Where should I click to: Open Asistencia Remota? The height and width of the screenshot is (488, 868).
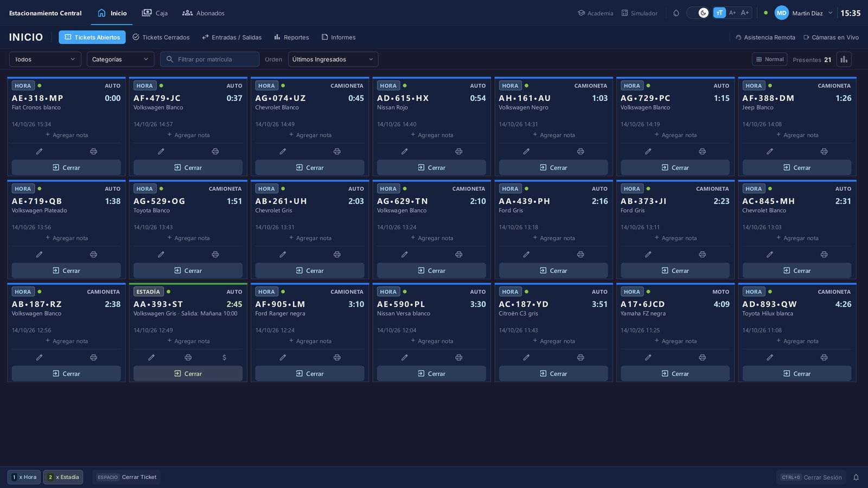pyautogui.click(x=765, y=37)
